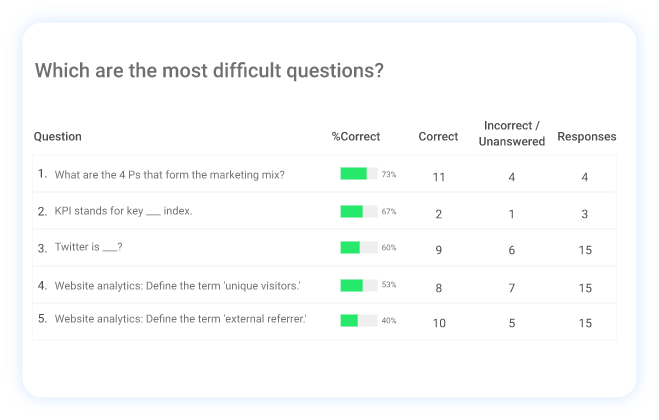Open the 'KPI stands for key' question
Screen dimensions: 659x420
[123, 212]
